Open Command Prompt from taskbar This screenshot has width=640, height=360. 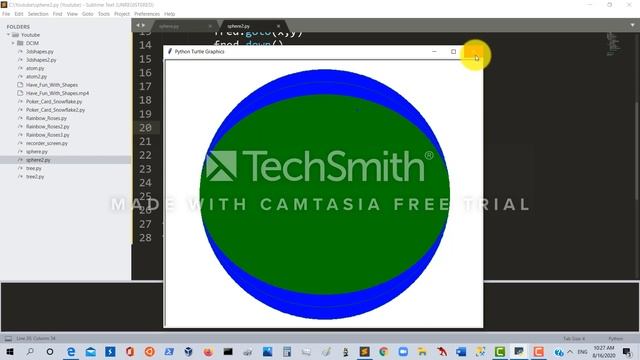[228, 351]
